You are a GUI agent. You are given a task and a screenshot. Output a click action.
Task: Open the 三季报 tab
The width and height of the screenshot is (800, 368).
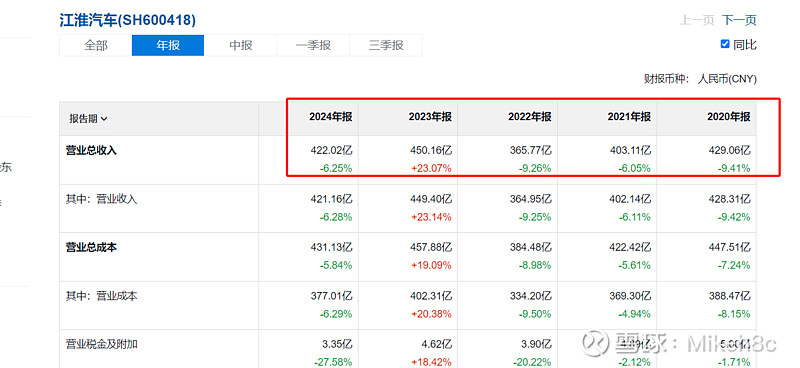386,45
